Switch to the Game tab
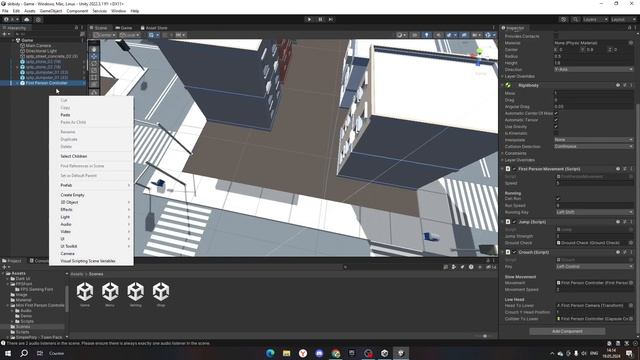The height and width of the screenshot is (360, 640). [x=124, y=28]
